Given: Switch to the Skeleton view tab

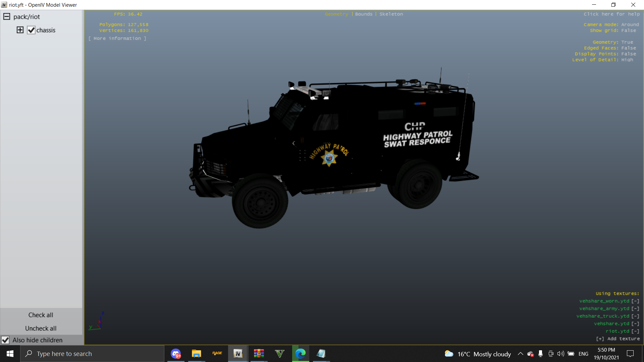Looking at the screenshot, I should pyautogui.click(x=391, y=14).
